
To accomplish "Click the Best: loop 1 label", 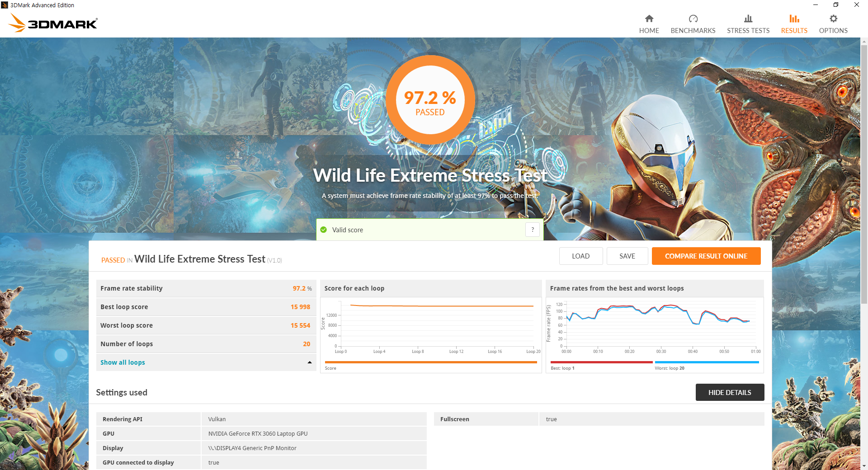I will (562, 368).
